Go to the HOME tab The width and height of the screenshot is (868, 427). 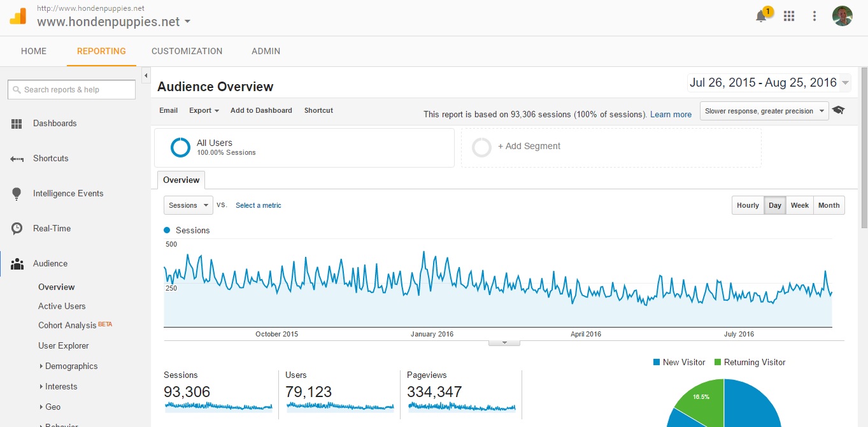tap(34, 51)
